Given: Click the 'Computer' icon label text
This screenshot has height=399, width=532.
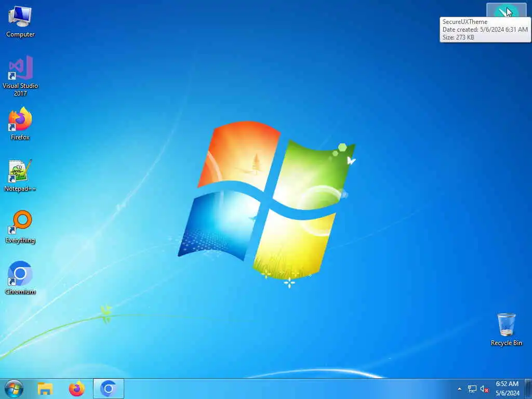Looking at the screenshot, I should [x=20, y=34].
